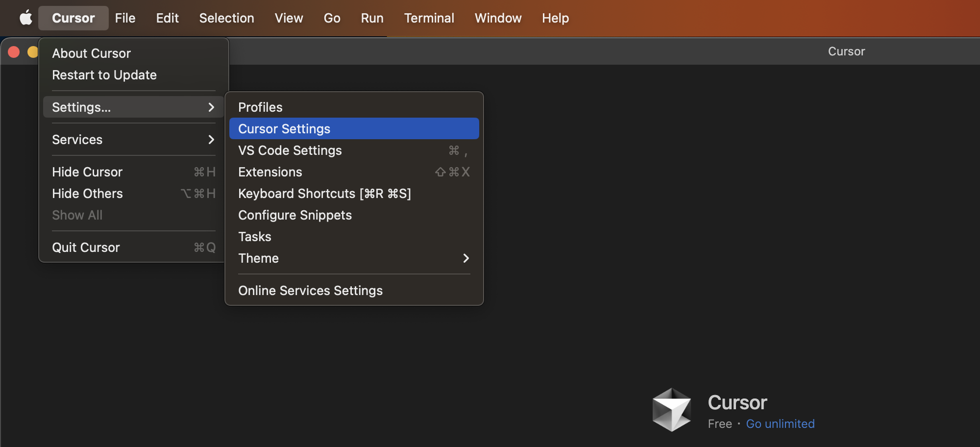Open the Help menu

(555, 18)
